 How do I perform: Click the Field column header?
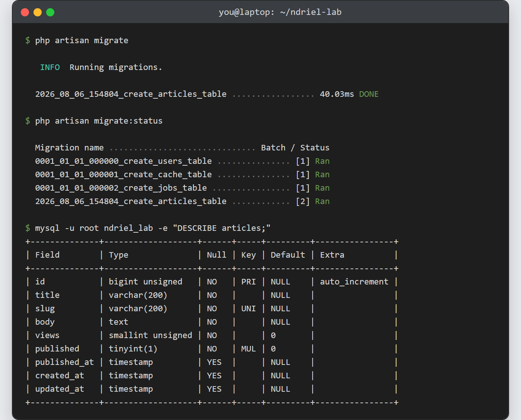pos(47,255)
